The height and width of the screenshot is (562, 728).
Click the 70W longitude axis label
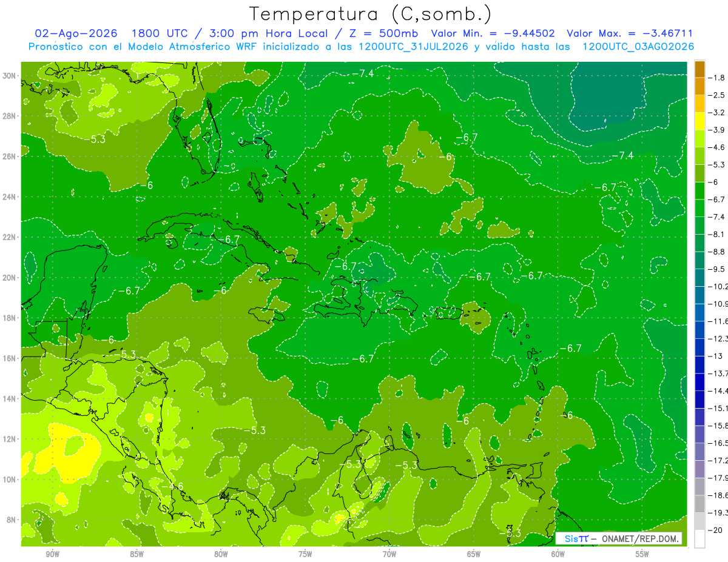pyautogui.click(x=390, y=554)
